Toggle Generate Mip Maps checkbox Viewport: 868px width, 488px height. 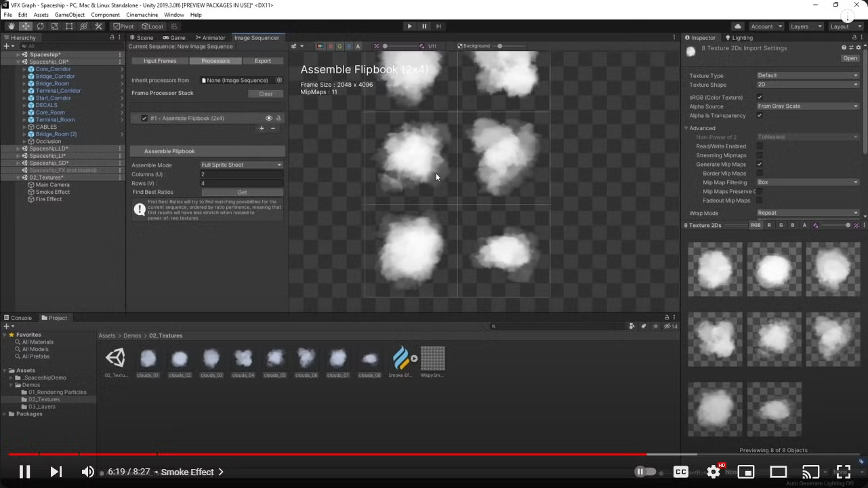coord(760,165)
